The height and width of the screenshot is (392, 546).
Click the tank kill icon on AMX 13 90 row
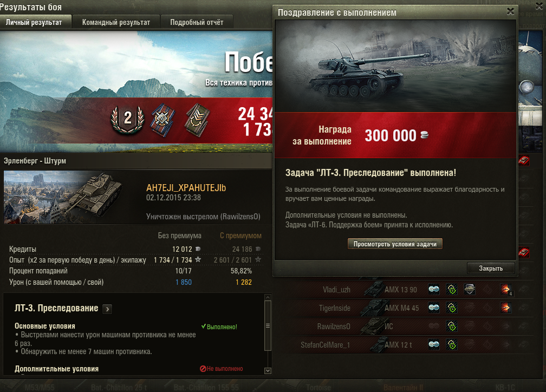pos(470,289)
